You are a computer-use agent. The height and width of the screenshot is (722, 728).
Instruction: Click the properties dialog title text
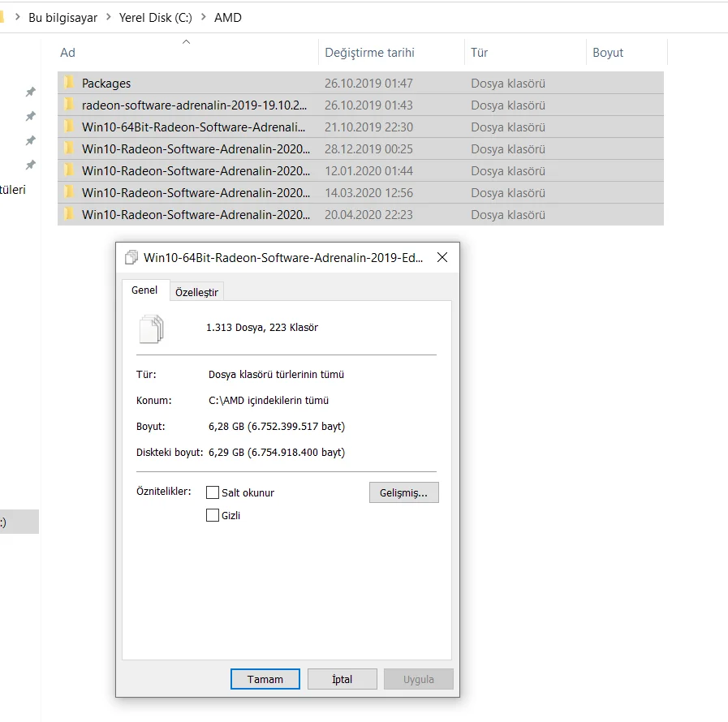pyautogui.click(x=283, y=257)
